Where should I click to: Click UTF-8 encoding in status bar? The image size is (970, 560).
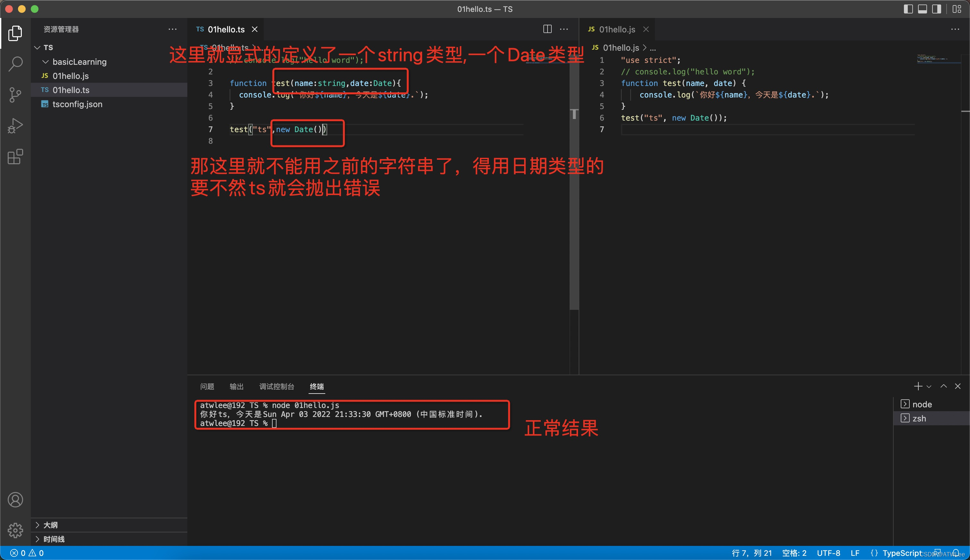tap(828, 553)
